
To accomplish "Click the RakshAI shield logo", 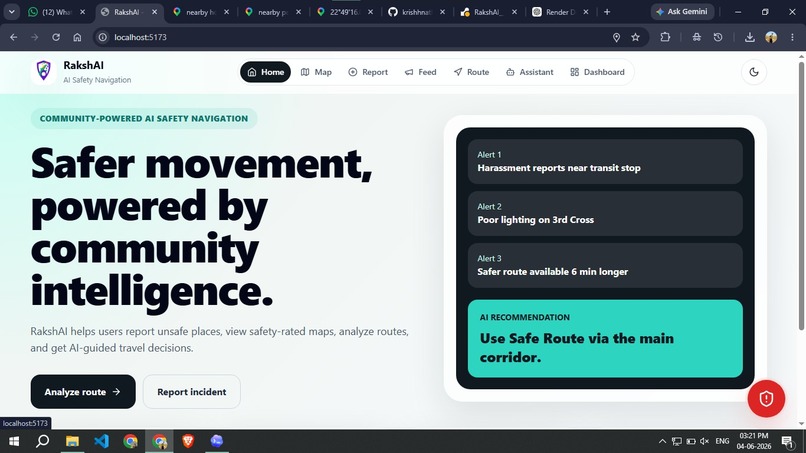I will (x=44, y=70).
